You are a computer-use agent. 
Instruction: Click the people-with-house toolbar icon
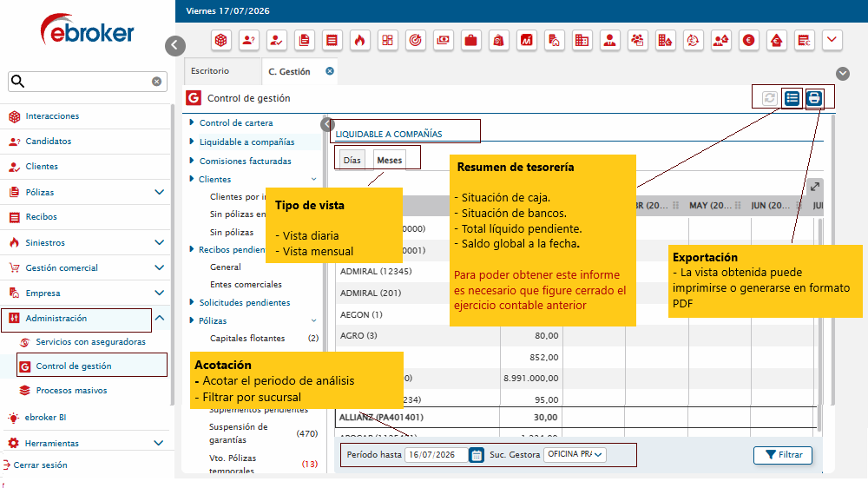(720, 41)
